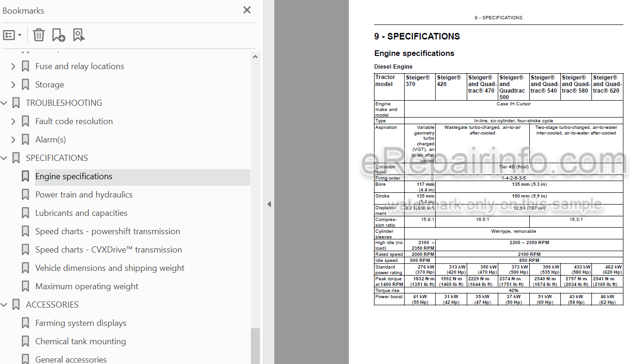Click the bookmark icon beside Engine specifications
The image size is (630, 364).
pos(25,176)
